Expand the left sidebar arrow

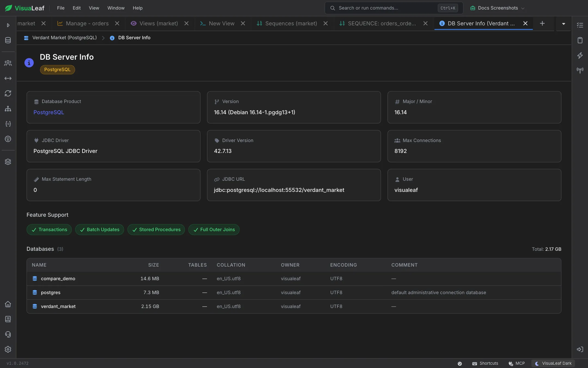pos(8,25)
